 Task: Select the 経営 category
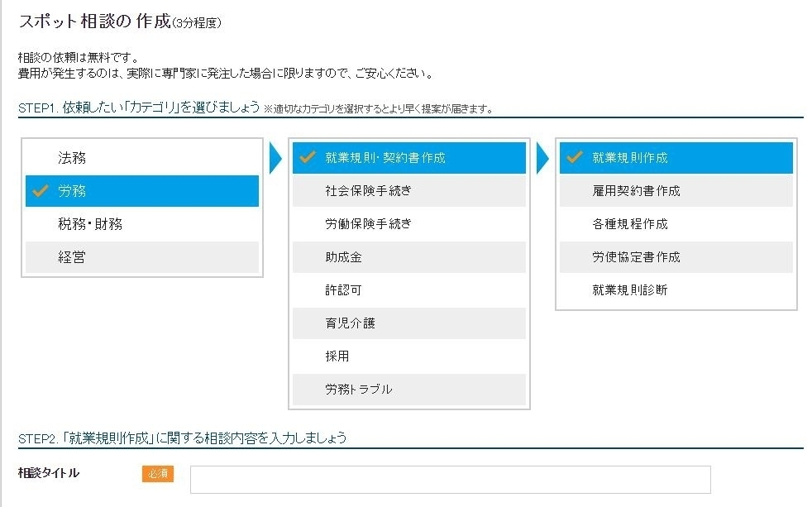[x=142, y=257]
